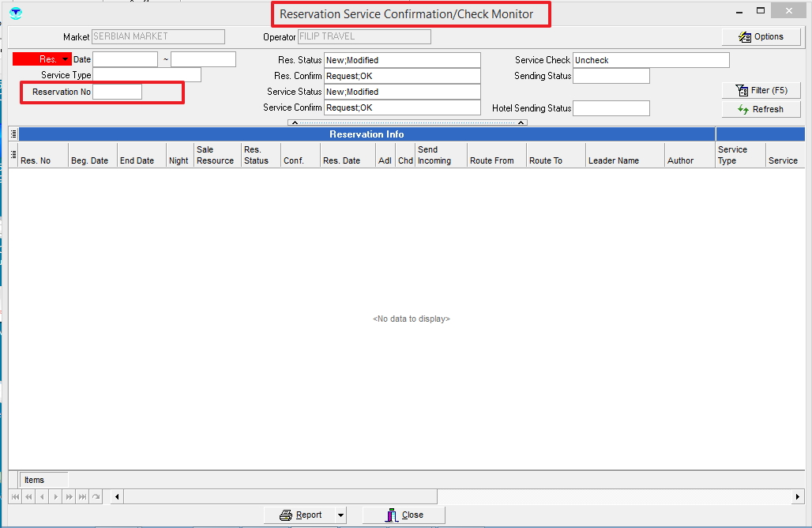Click the Refresh button
Viewport: 812px width, 528px height.
pos(761,110)
